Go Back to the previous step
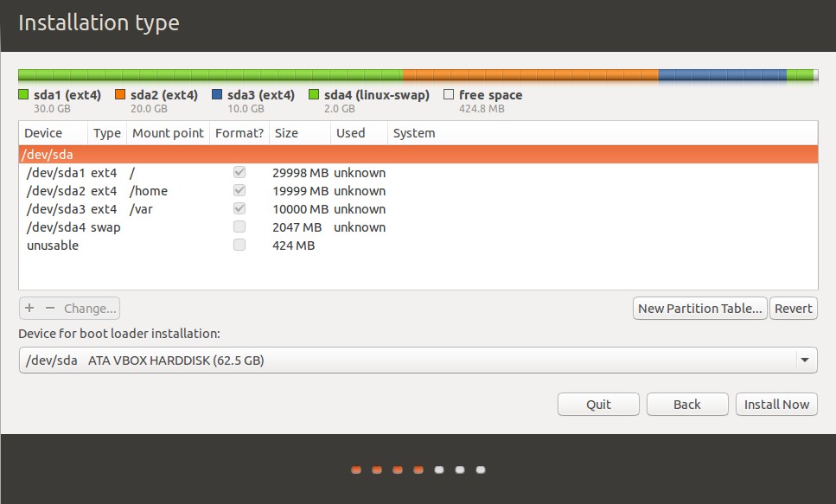836x504 pixels. pos(687,404)
